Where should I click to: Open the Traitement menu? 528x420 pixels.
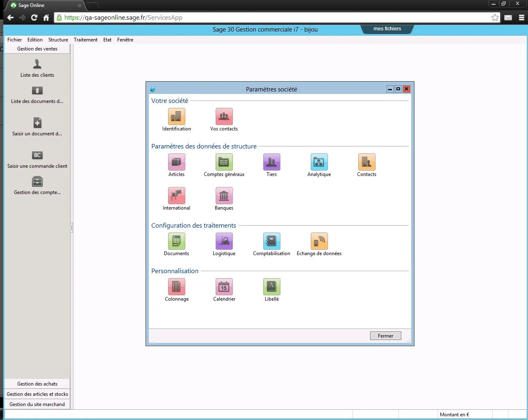86,40
